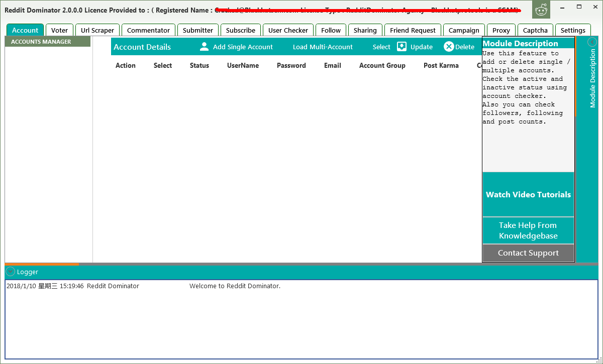Click the vertical Module Description side label
Viewport: 603px width, 364px height.
[x=592, y=78]
